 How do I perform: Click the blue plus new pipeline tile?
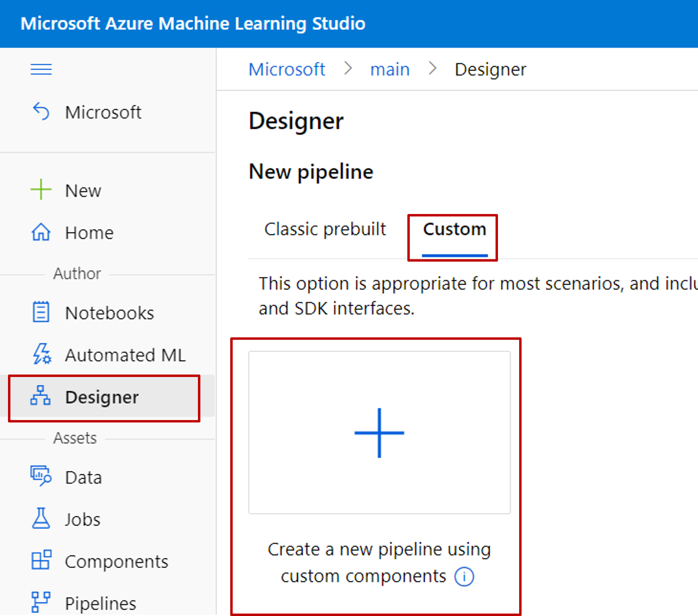coord(379,433)
